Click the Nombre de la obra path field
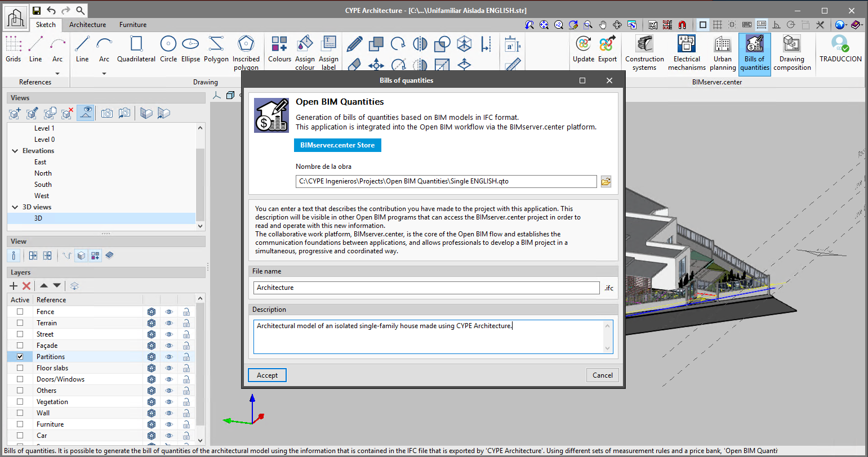The width and height of the screenshot is (868, 457). (x=446, y=181)
